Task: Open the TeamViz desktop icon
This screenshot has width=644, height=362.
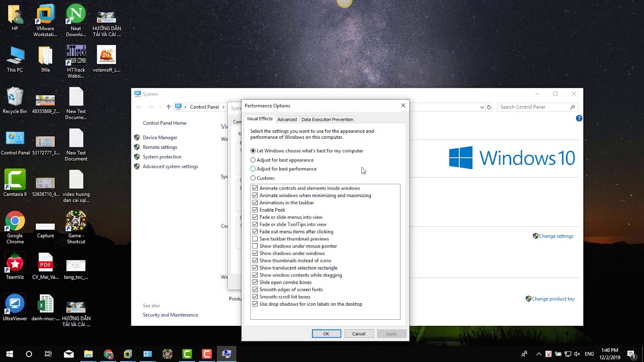Action: pos(15,266)
